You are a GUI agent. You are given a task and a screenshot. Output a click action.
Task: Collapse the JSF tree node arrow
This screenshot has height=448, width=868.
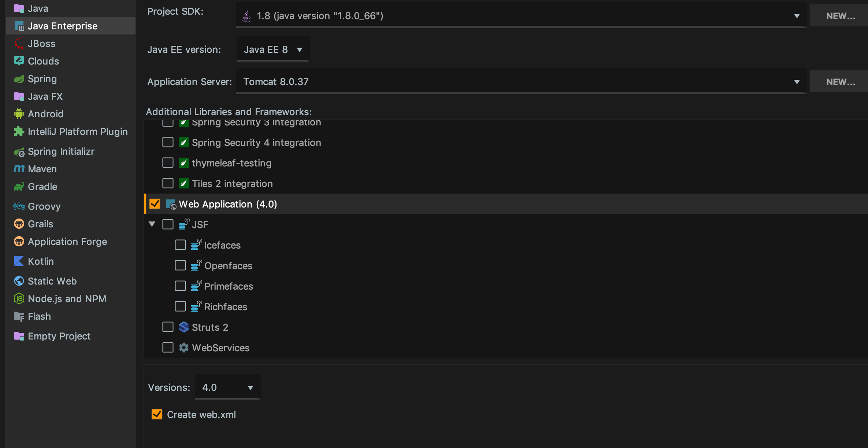tap(152, 224)
